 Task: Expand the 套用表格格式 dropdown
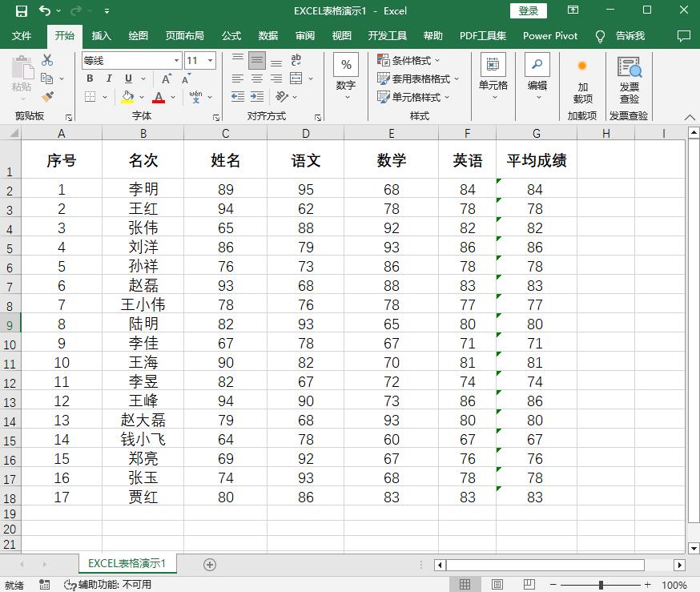tap(457, 79)
